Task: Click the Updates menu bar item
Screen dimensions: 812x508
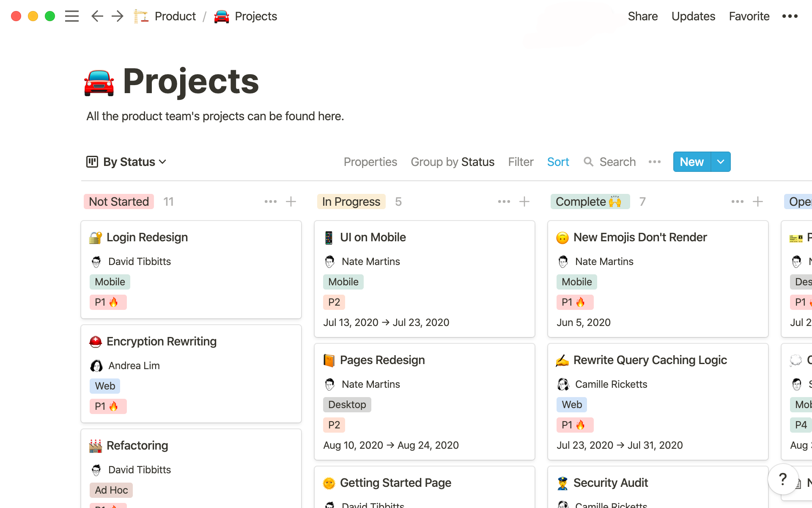Action: coord(693,17)
